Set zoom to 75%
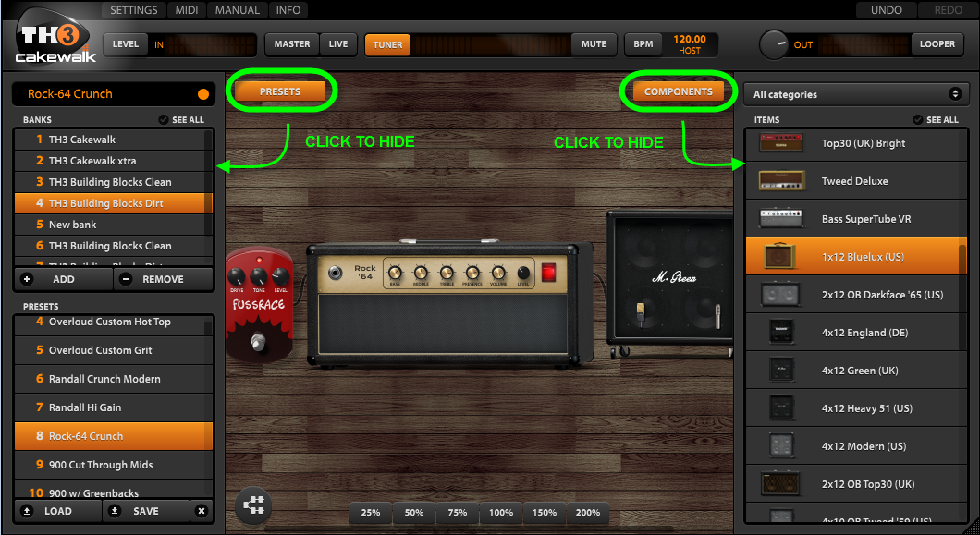This screenshot has height=535, width=980. pos(458,513)
